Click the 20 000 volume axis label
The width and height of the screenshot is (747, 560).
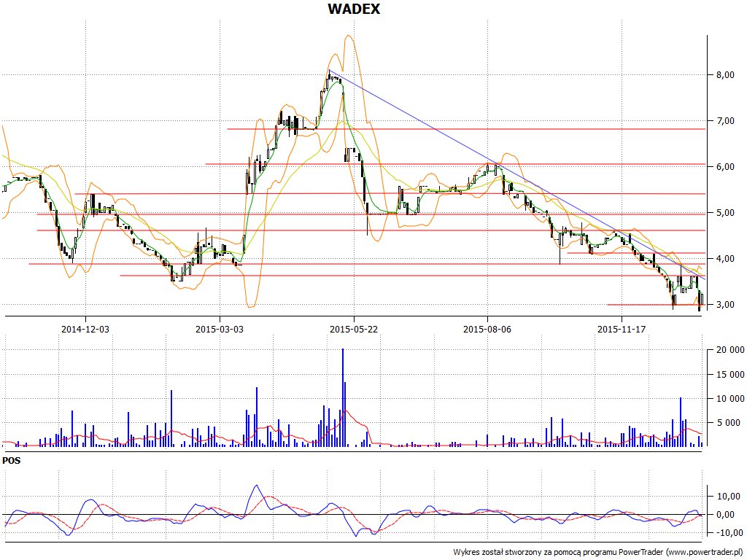click(x=729, y=351)
